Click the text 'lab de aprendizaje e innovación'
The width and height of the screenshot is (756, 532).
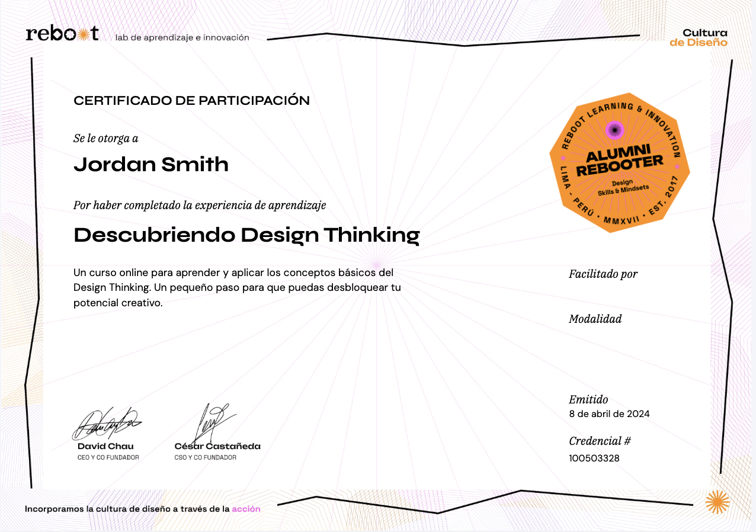pos(182,37)
